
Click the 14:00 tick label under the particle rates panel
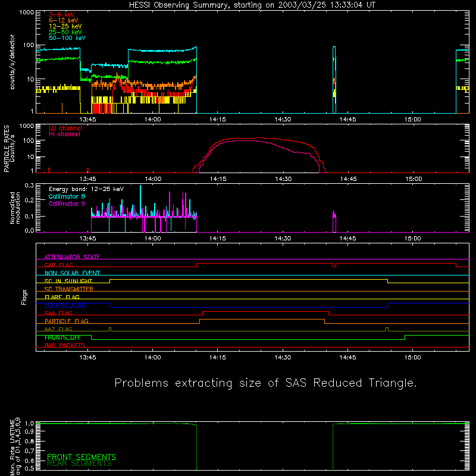[x=153, y=179]
